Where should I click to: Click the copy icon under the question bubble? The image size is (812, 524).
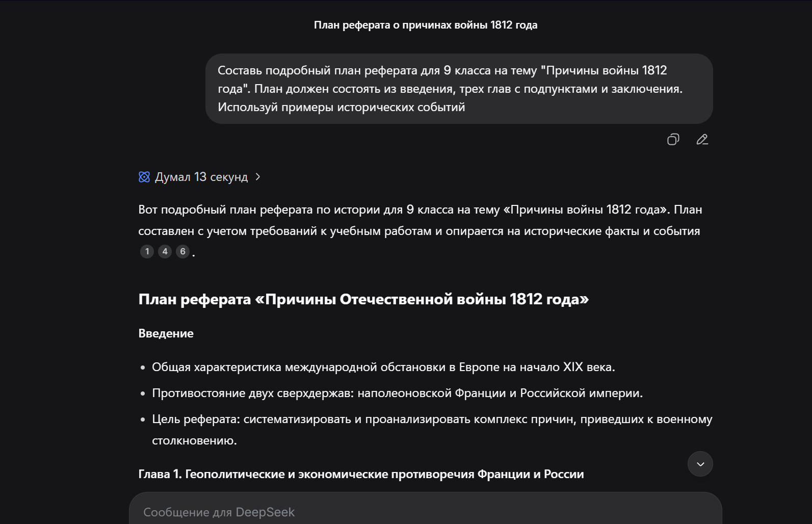pyautogui.click(x=673, y=139)
